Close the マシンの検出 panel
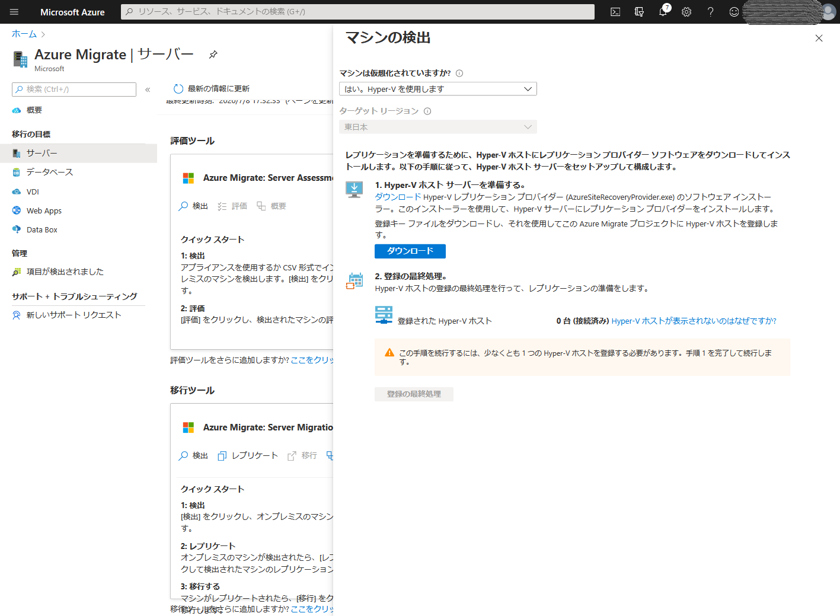Screen dimensions: 840x616 coord(819,38)
